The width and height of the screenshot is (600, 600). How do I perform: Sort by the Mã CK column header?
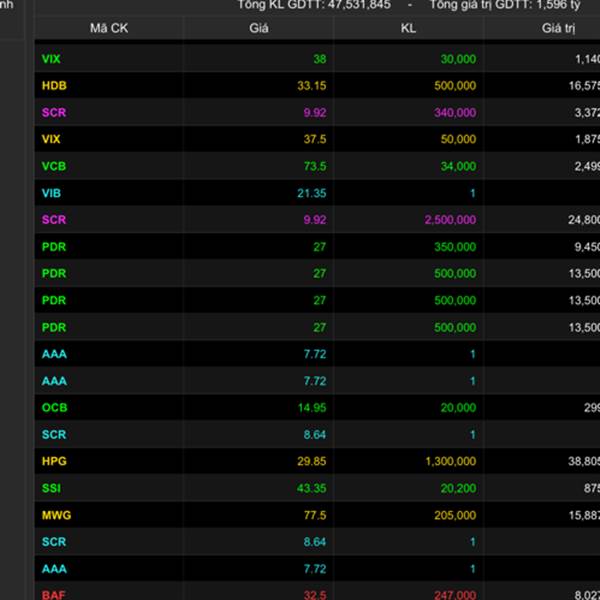[109, 28]
